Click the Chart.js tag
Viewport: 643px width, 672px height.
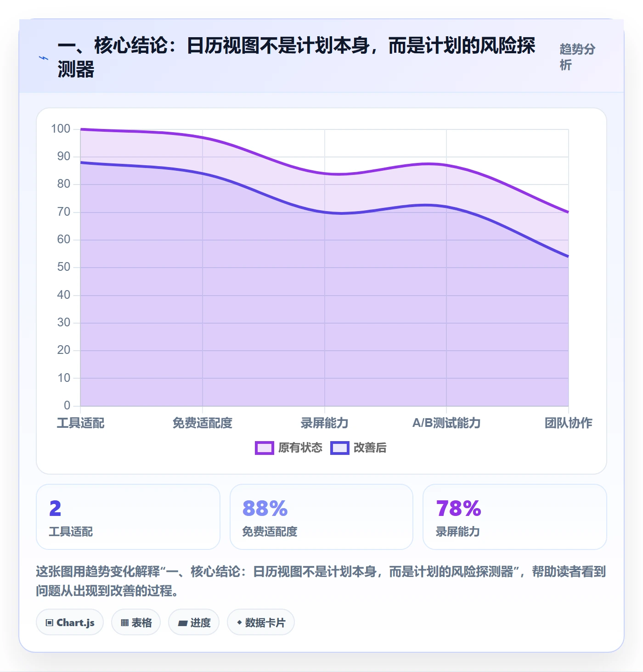click(70, 622)
